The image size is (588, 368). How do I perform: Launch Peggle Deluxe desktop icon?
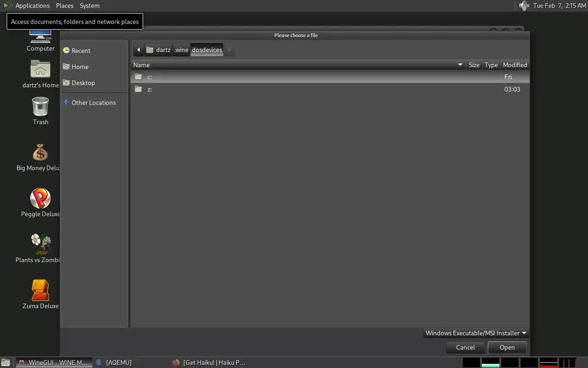40,202
